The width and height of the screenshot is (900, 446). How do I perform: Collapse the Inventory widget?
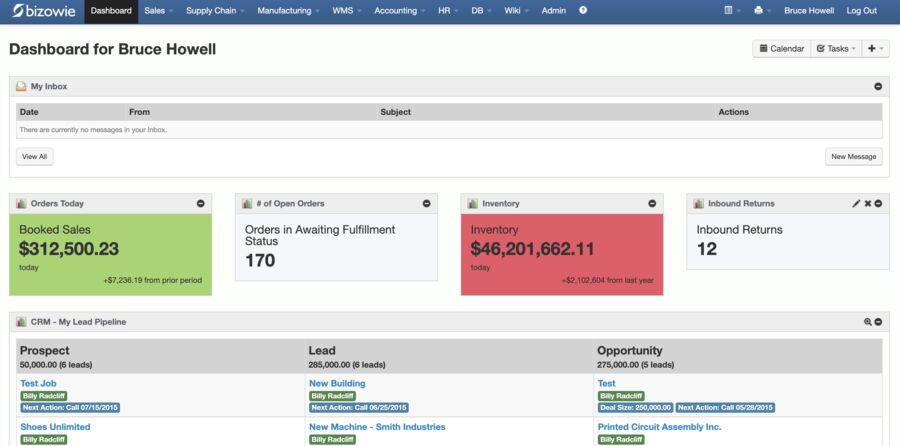652,203
